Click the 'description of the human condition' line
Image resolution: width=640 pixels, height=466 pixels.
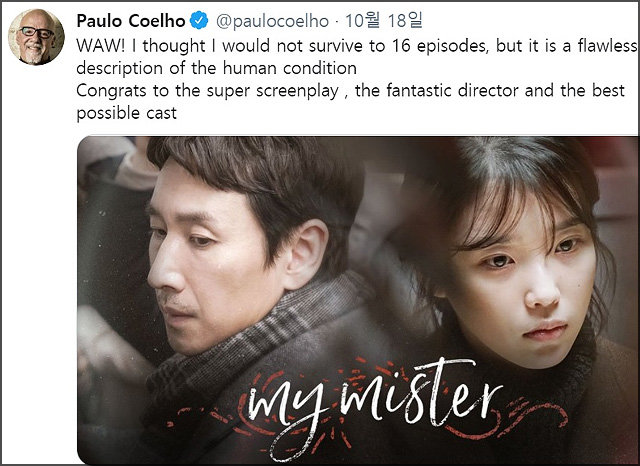click(216, 68)
